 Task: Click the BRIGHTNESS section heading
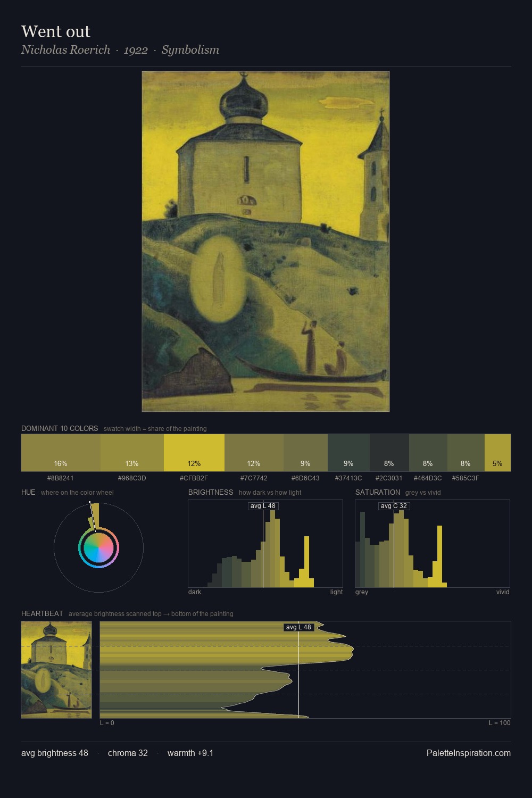(211, 492)
